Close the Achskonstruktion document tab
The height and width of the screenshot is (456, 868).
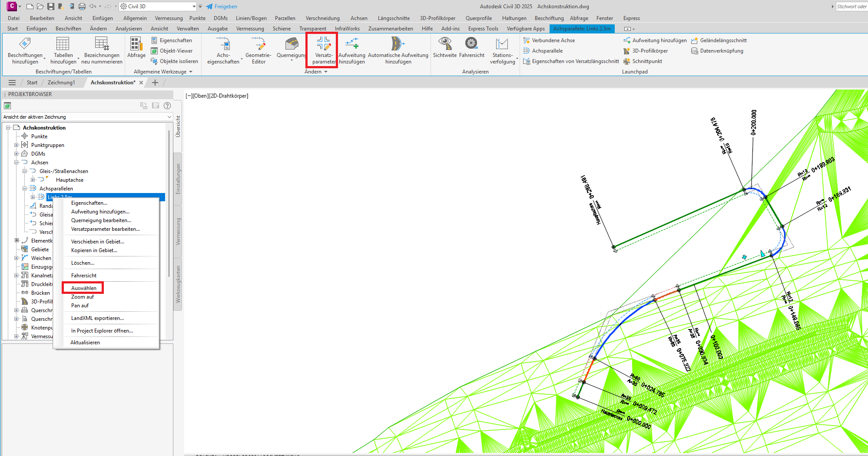(x=141, y=83)
